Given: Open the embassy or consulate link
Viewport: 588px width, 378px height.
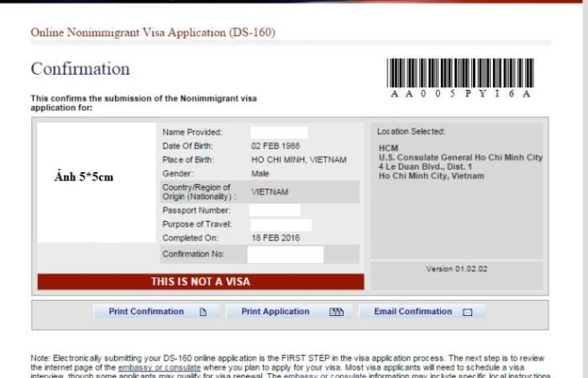Looking at the screenshot, I should coord(159,367).
